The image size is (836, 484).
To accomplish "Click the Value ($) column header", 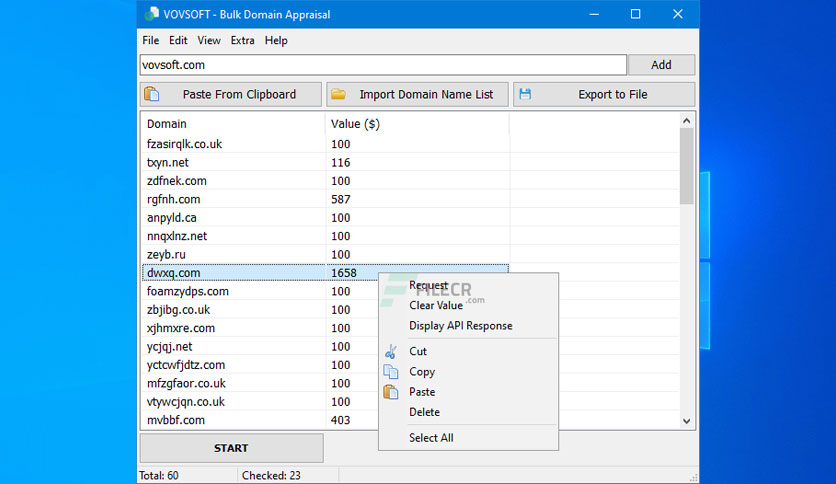I will pyautogui.click(x=417, y=124).
